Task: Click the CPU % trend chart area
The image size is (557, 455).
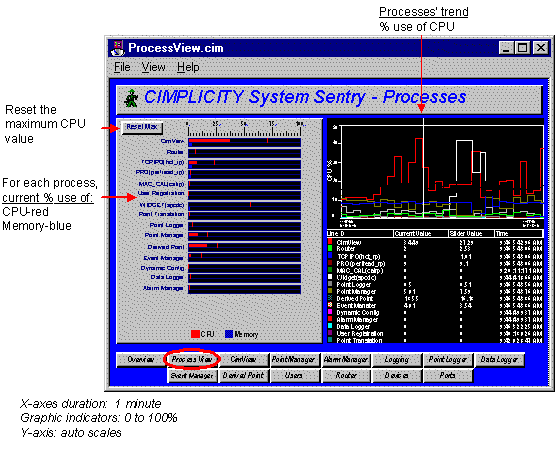Action: (x=442, y=171)
